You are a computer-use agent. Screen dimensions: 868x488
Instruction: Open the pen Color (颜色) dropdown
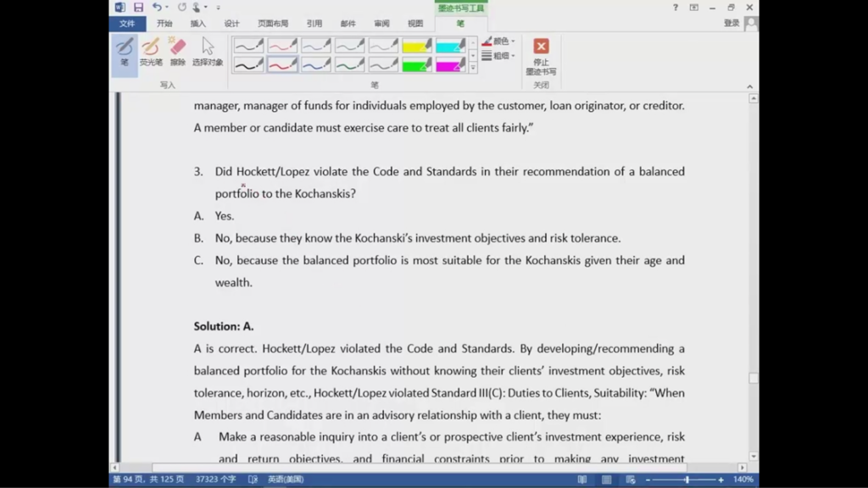[x=499, y=41]
